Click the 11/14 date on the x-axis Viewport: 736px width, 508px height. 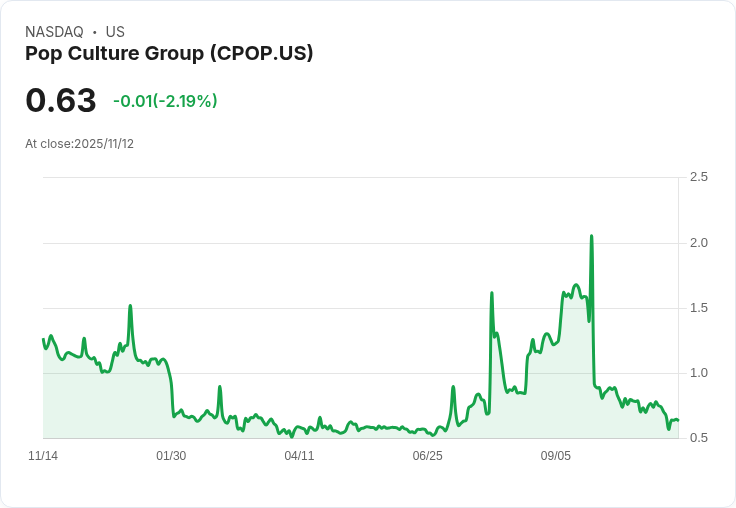[43, 456]
